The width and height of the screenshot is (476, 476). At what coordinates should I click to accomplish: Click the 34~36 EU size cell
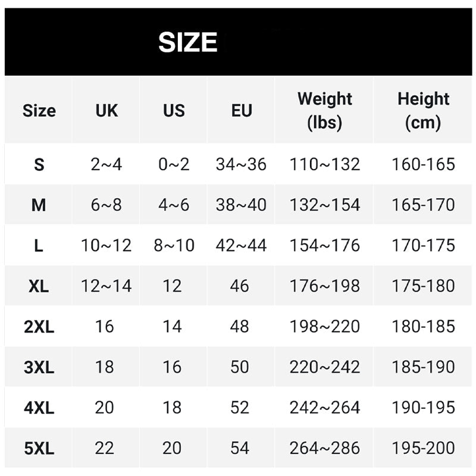(241, 165)
